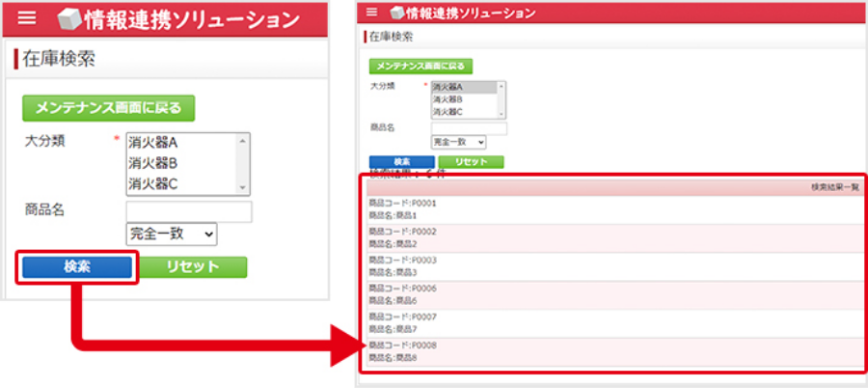Click scroll-down arrow of right 大分類 list
Image resolution: width=868 pixels, height=388 pixels.
click(x=501, y=114)
